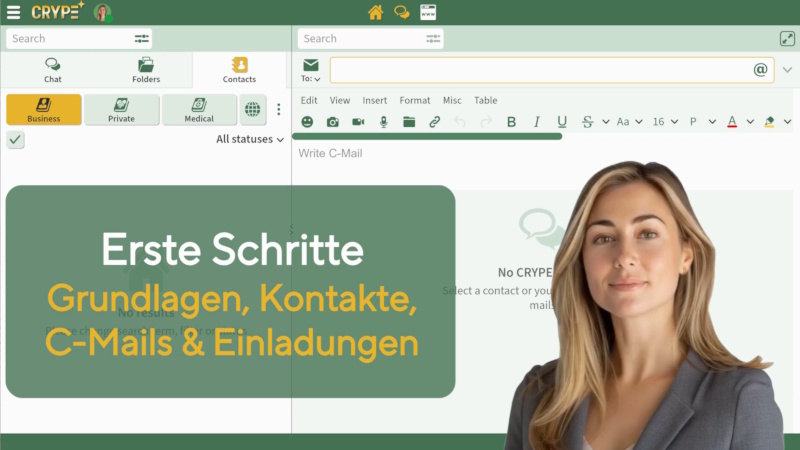Screen dimensions: 800x450
Task: Switch to the Chat tab
Action: [52, 70]
